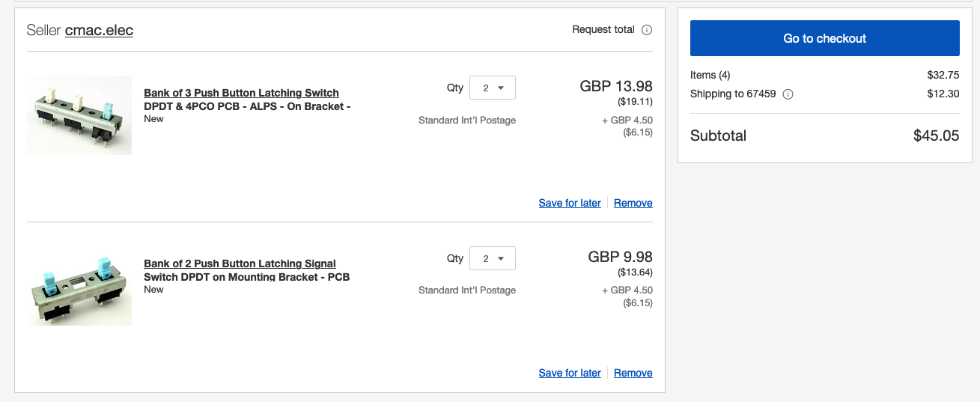This screenshot has height=402, width=980.
Task: Remove the Bank of 3 switch from cart
Action: (633, 203)
